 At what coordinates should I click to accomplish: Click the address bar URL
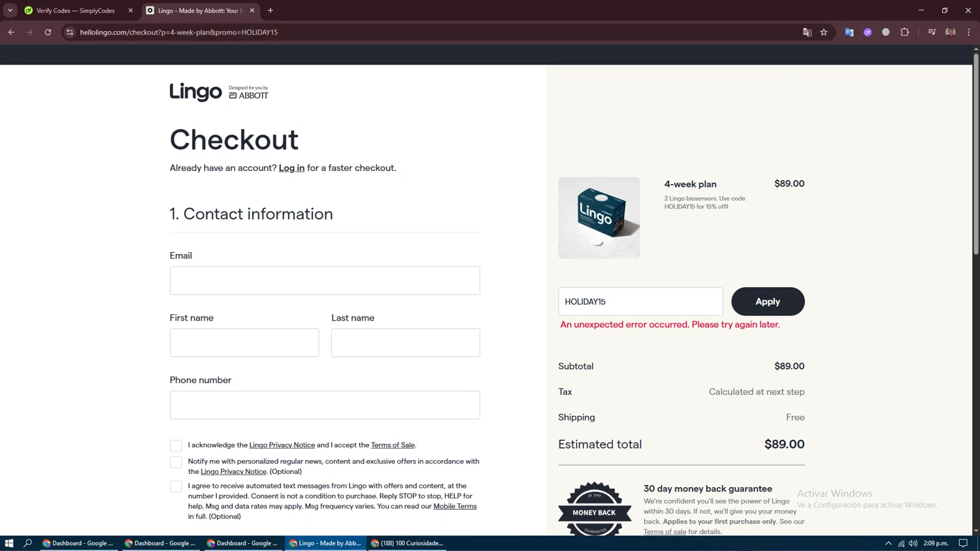[x=179, y=32]
